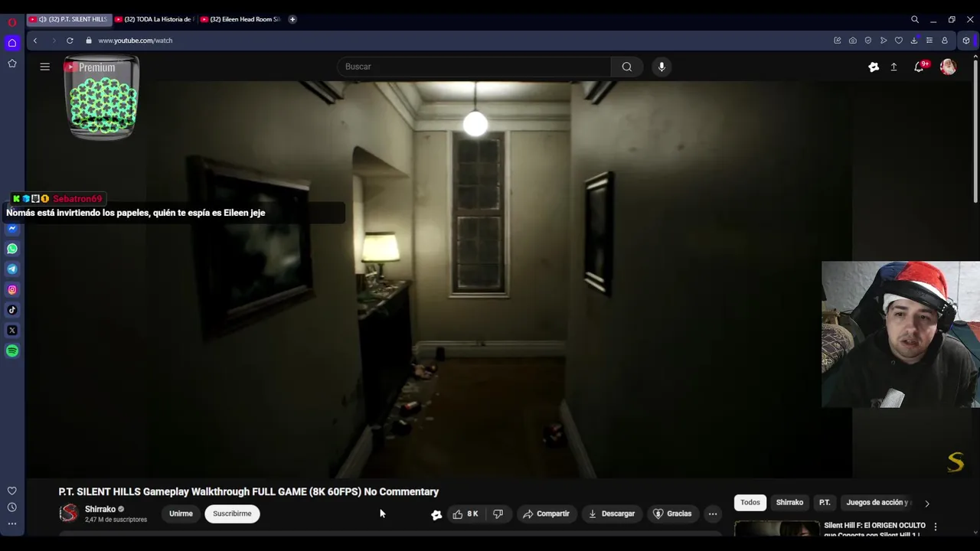Open the three-dots more actions below video

pos(713,514)
